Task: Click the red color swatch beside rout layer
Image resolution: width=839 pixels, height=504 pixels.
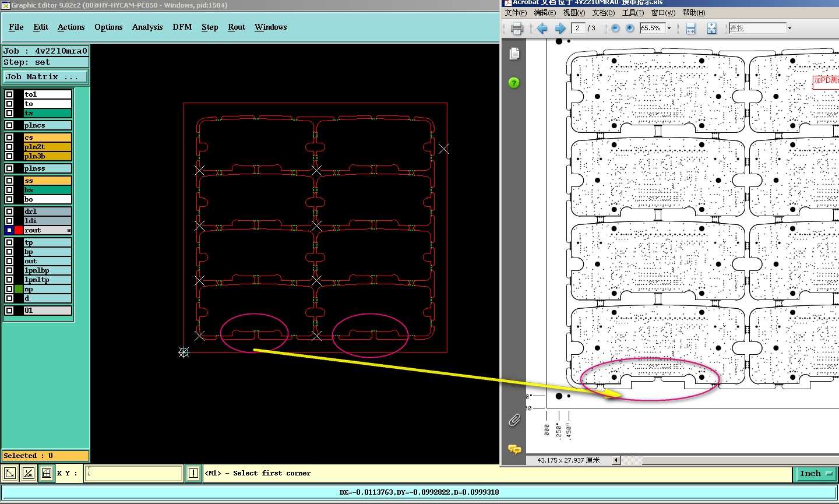Action: [x=19, y=230]
